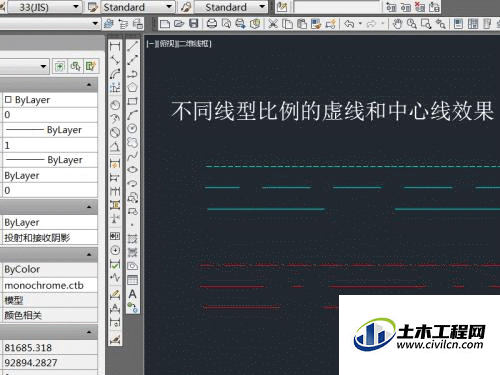
Task: Click Select Objects in Properties palette
Action: pyautogui.click(x=76, y=66)
